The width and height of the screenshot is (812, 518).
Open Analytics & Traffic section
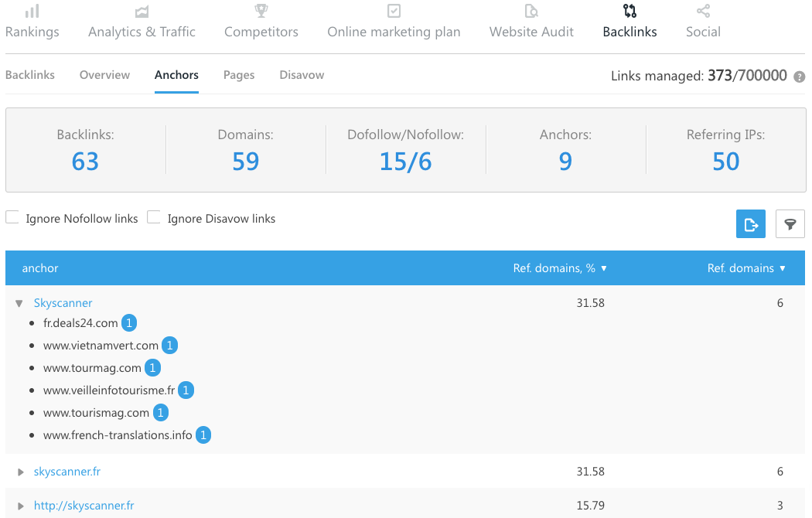(x=142, y=32)
